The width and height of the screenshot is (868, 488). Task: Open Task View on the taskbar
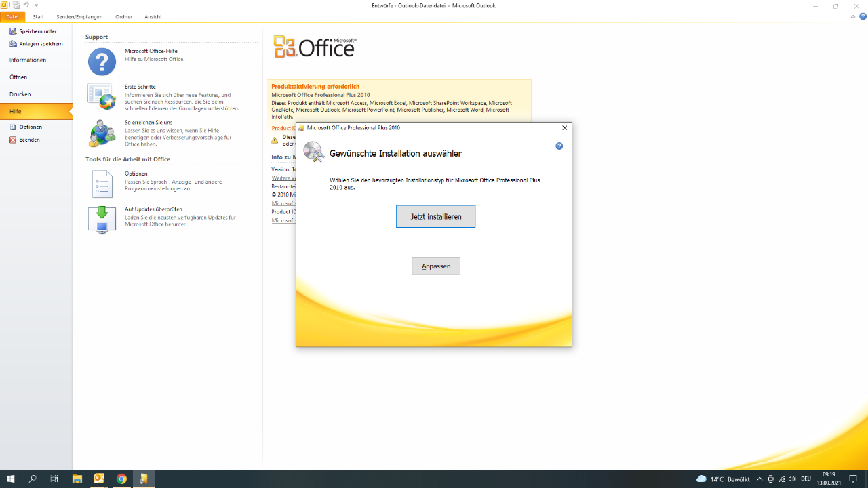tap(54, 479)
